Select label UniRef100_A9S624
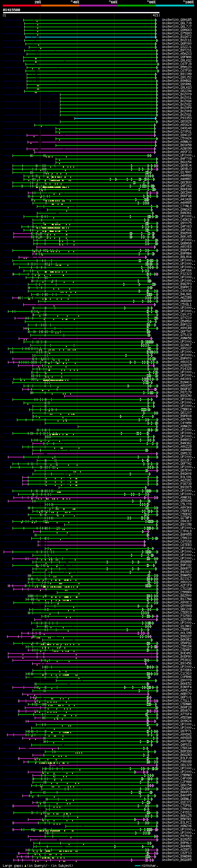197x868 pixels. tap(177, 125)
